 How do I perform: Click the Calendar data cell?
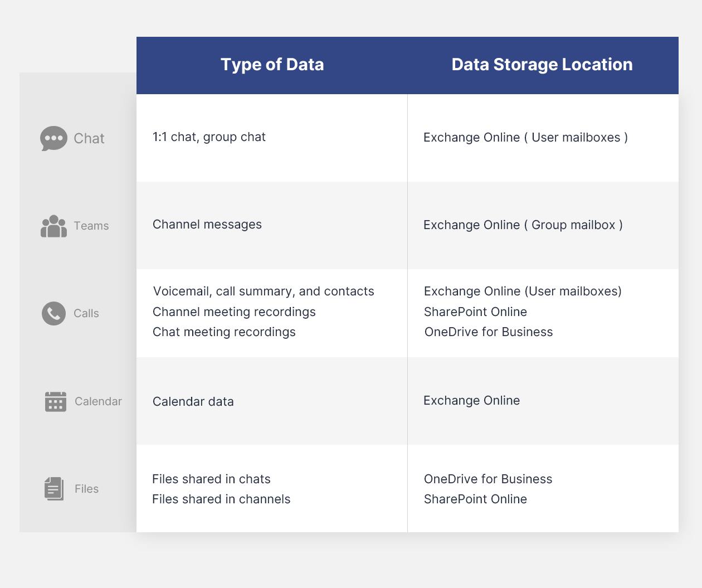193,402
